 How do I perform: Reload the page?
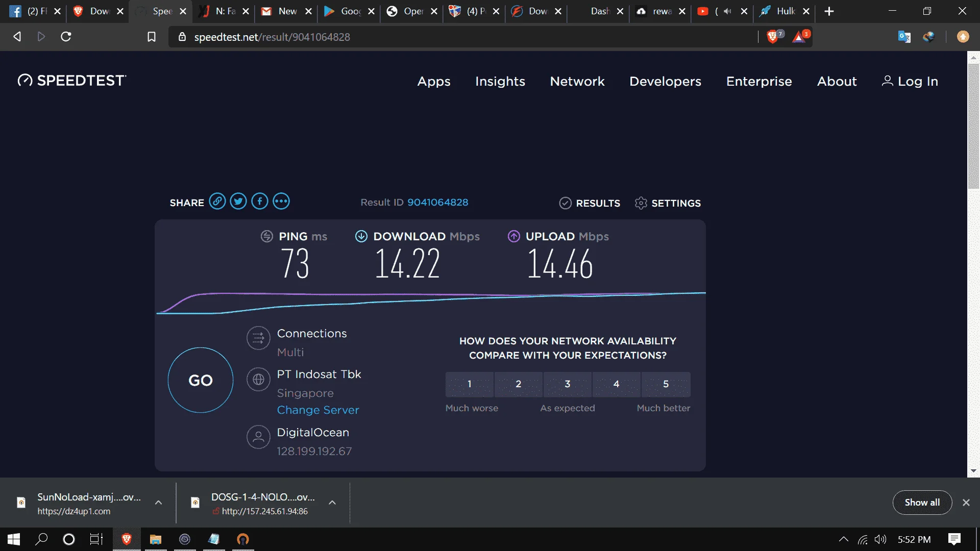66,37
